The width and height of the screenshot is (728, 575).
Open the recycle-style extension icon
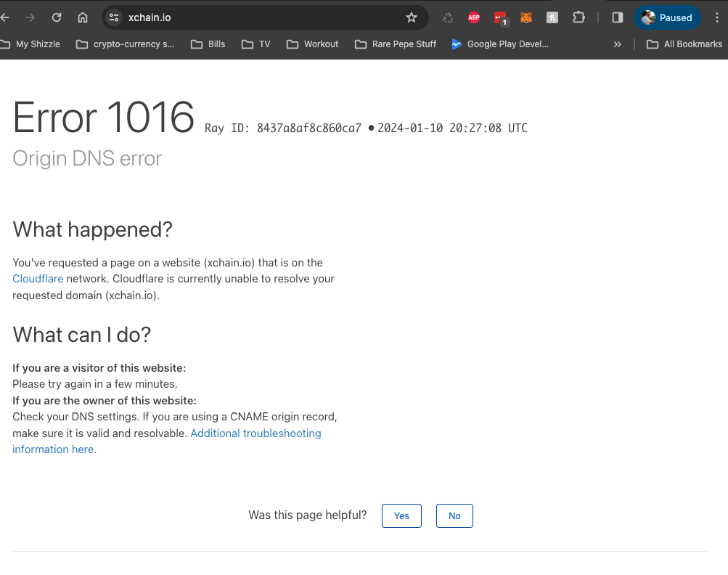coord(448,17)
